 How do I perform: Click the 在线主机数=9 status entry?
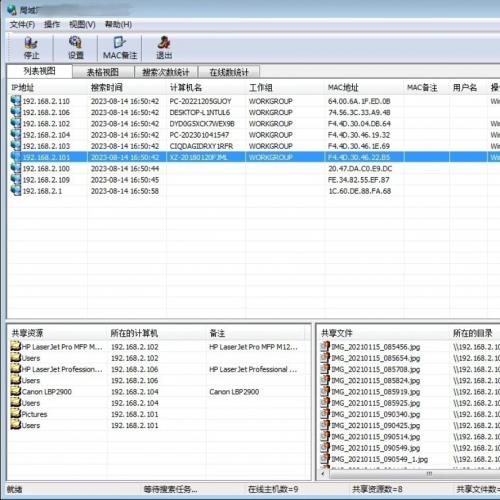[x=273, y=489]
